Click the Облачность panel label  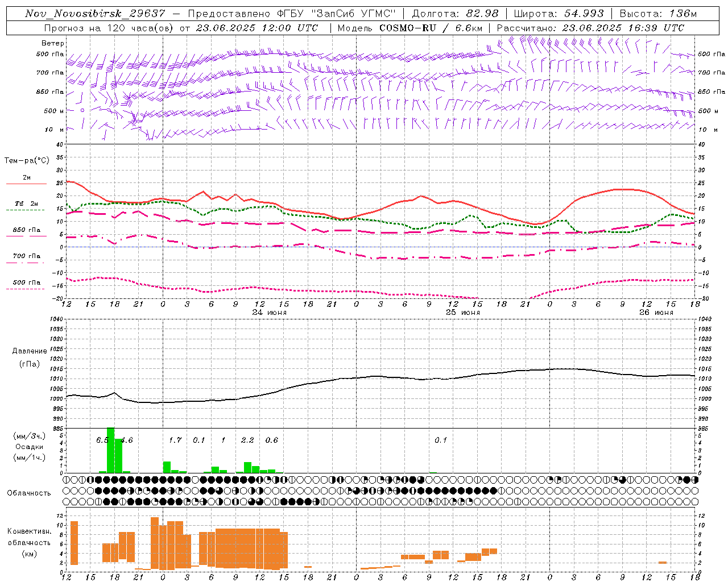point(29,493)
